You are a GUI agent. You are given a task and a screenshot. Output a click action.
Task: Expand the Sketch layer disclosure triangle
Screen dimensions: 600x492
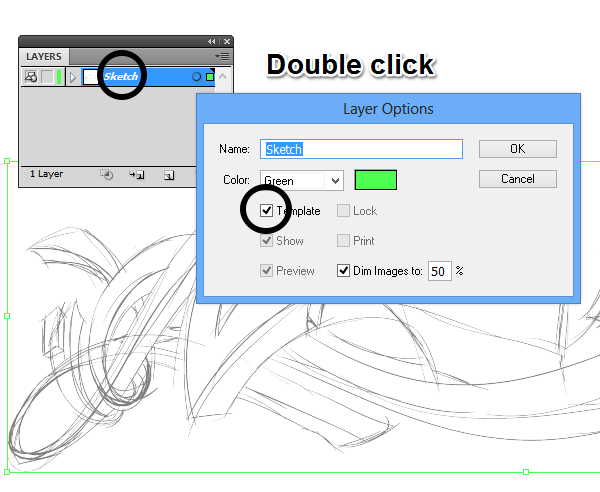point(73,77)
